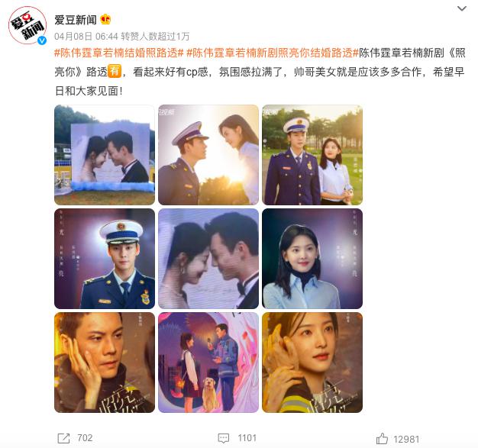Open the 12981 likes count
This screenshot has height=448, width=478.
406,439
